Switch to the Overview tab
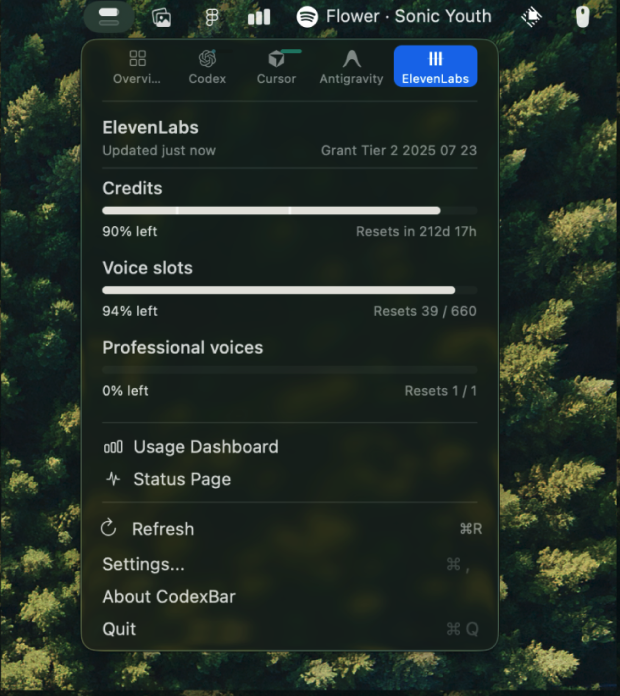 (x=137, y=67)
